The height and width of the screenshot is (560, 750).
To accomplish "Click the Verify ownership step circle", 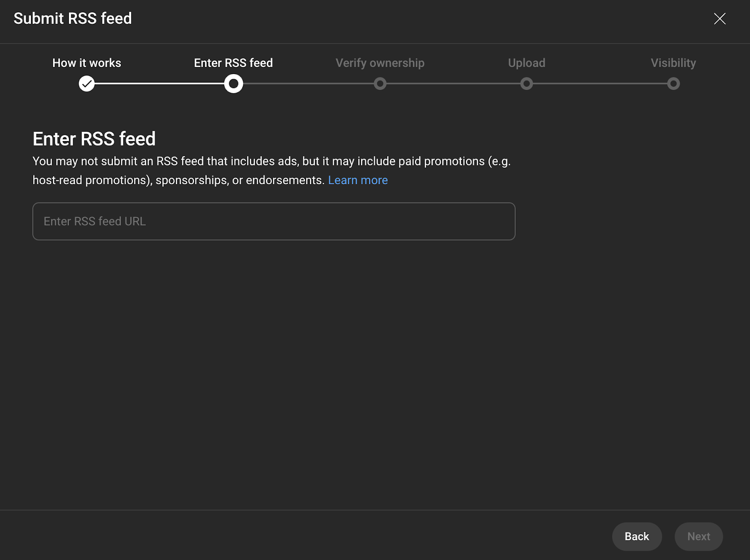I will tap(380, 84).
